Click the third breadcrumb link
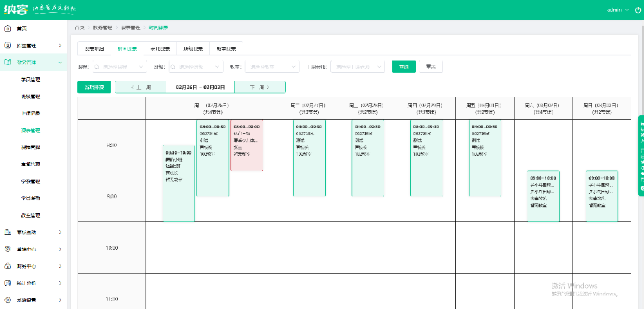Screen dimensions: 644x309 click(x=130, y=28)
